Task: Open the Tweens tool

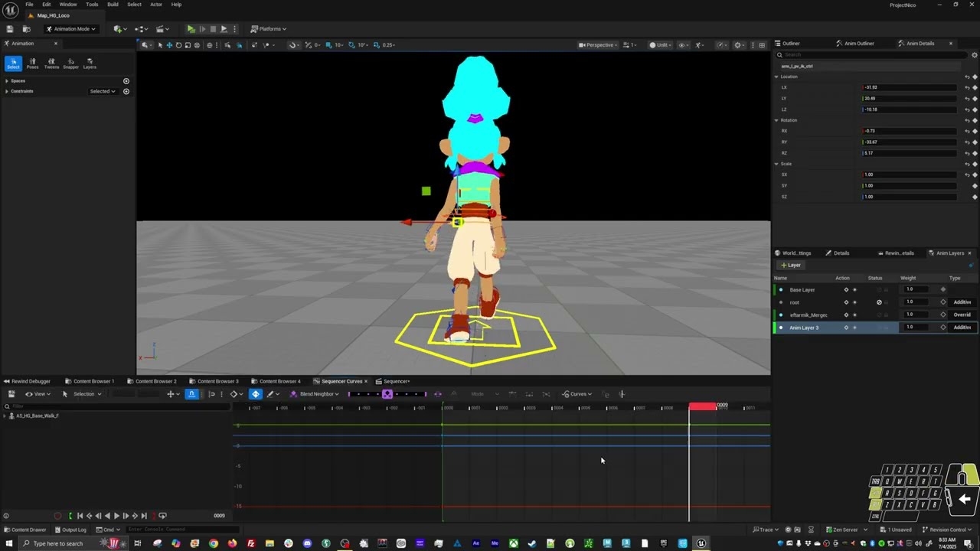Action: tap(51, 64)
